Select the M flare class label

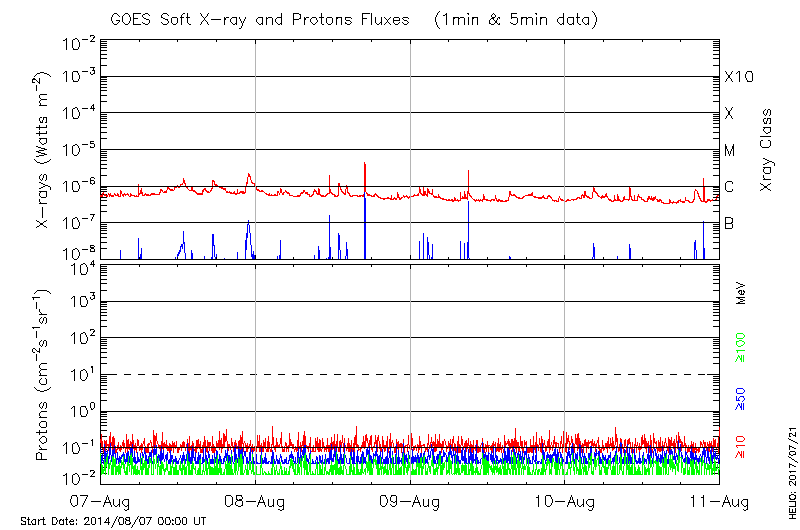(730, 151)
